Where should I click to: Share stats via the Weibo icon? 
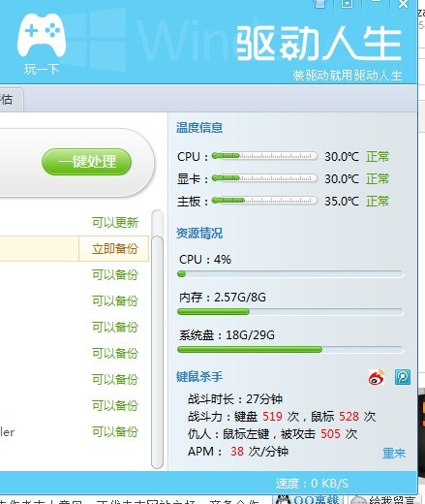click(x=377, y=377)
